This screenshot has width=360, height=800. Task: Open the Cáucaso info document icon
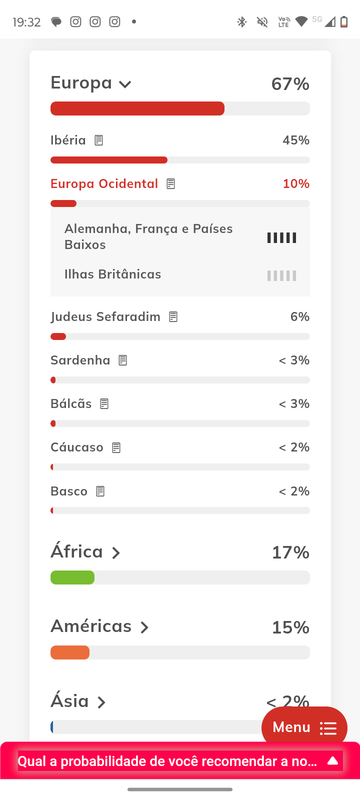click(116, 447)
